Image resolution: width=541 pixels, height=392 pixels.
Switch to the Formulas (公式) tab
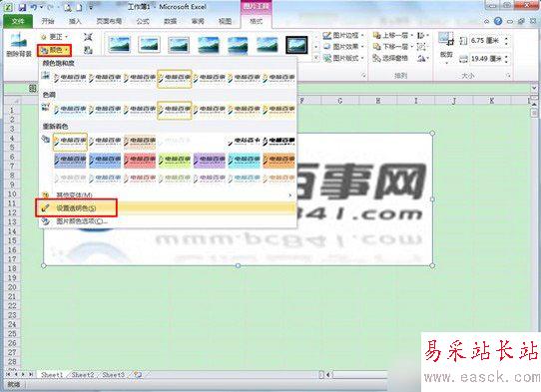143,21
